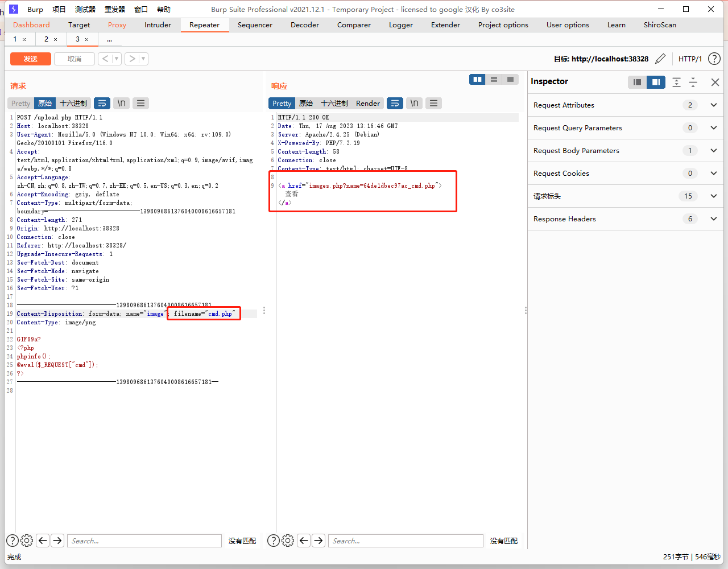Open the Intruder tab

pos(158,24)
